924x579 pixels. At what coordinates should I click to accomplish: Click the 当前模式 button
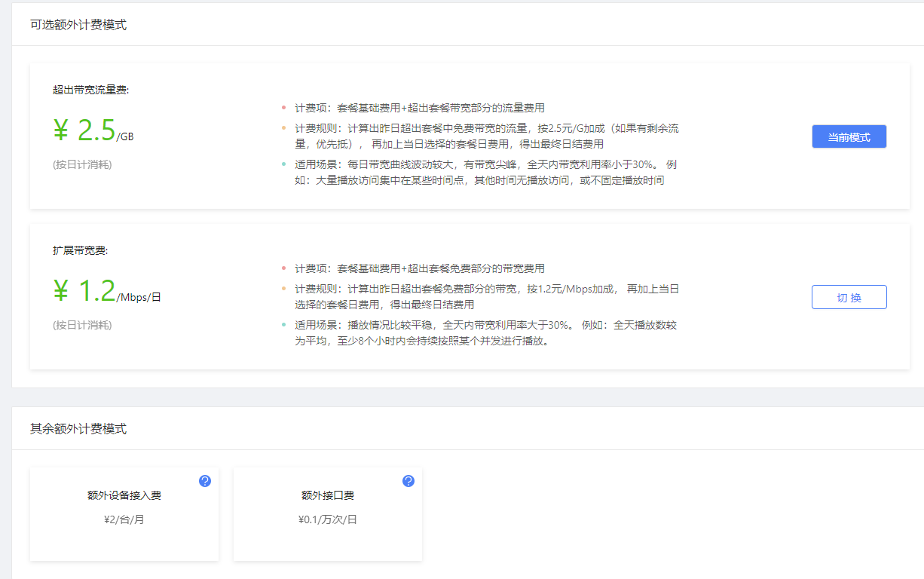click(849, 136)
